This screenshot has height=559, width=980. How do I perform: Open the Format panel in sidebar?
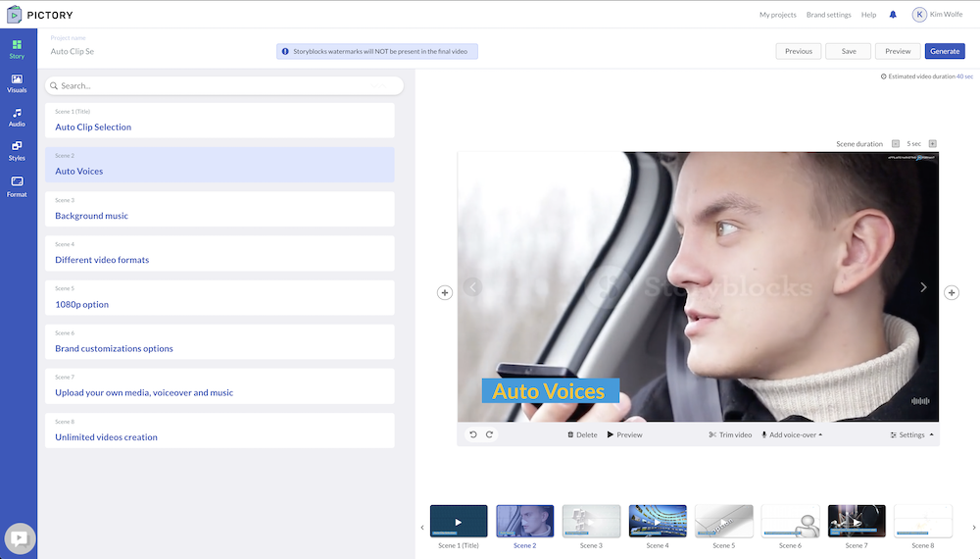pyautogui.click(x=17, y=187)
